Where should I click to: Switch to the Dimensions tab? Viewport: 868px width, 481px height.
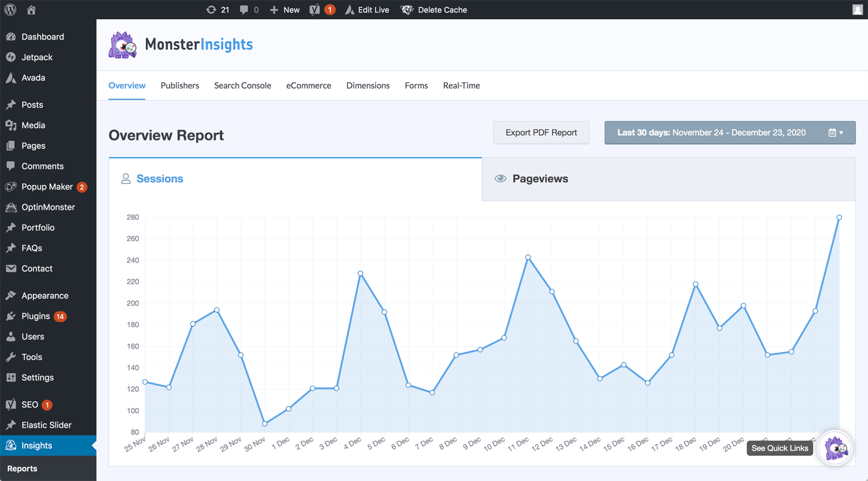[368, 86]
